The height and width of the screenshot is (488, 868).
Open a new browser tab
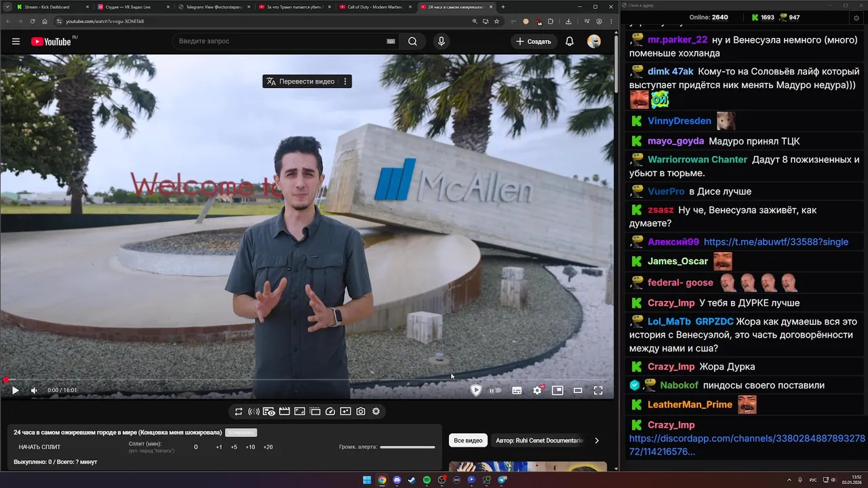pyautogui.click(x=502, y=7)
